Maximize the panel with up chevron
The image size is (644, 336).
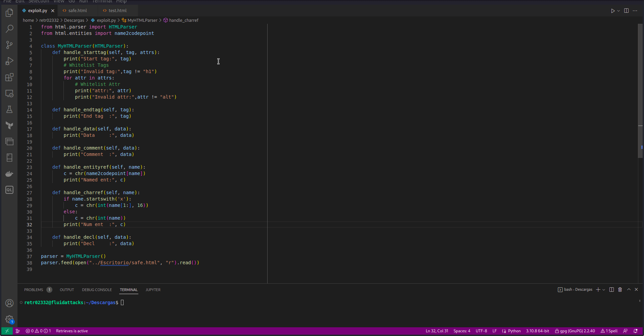tap(629, 289)
